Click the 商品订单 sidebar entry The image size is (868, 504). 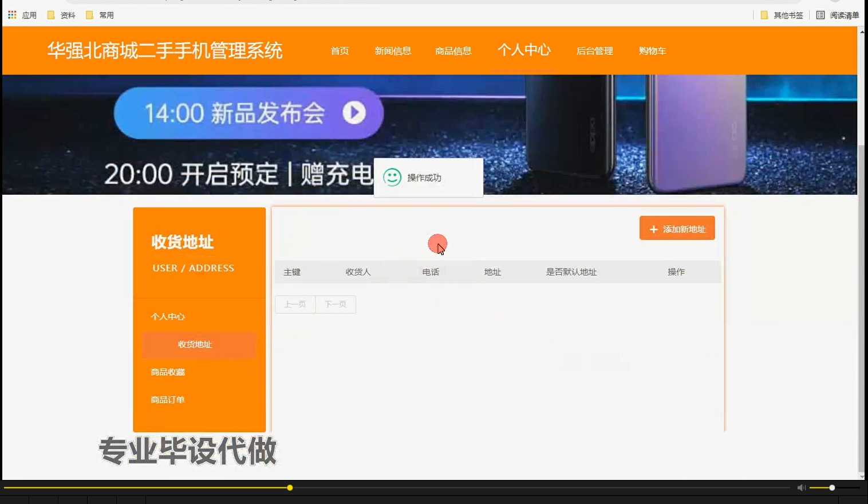[167, 399]
